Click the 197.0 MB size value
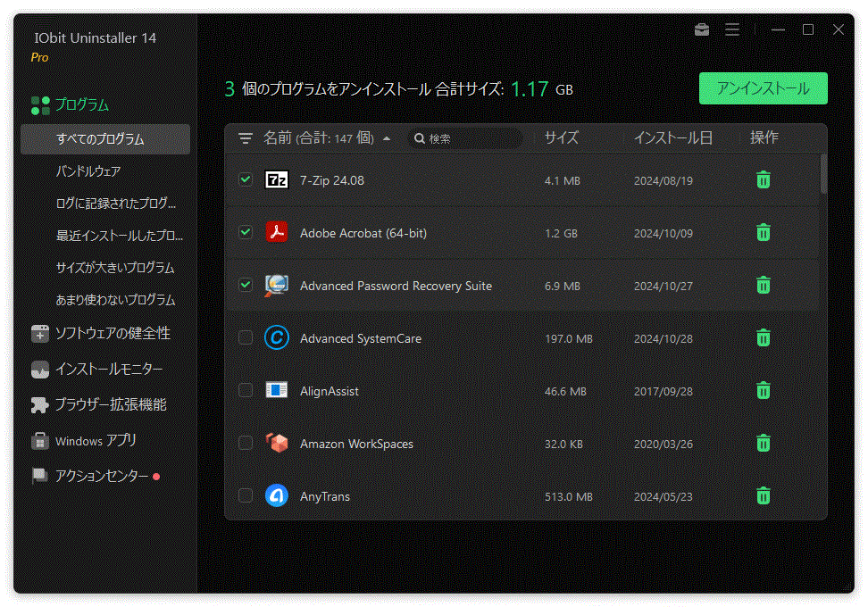868x607 pixels. (569, 338)
